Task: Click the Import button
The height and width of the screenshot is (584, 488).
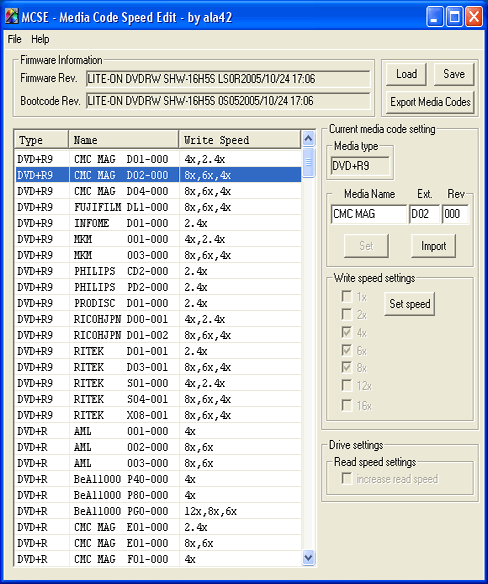Action: click(x=433, y=246)
